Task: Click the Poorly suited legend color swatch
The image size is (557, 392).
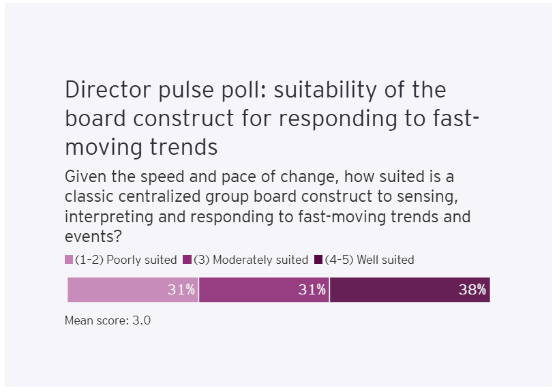Action: click(69, 260)
